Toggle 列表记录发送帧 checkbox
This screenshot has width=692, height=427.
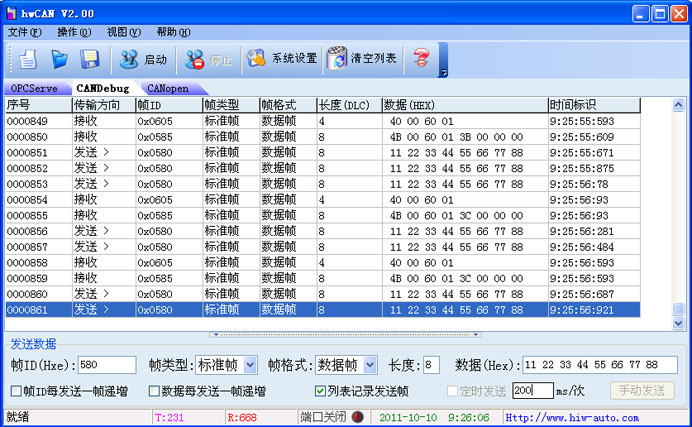point(320,391)
